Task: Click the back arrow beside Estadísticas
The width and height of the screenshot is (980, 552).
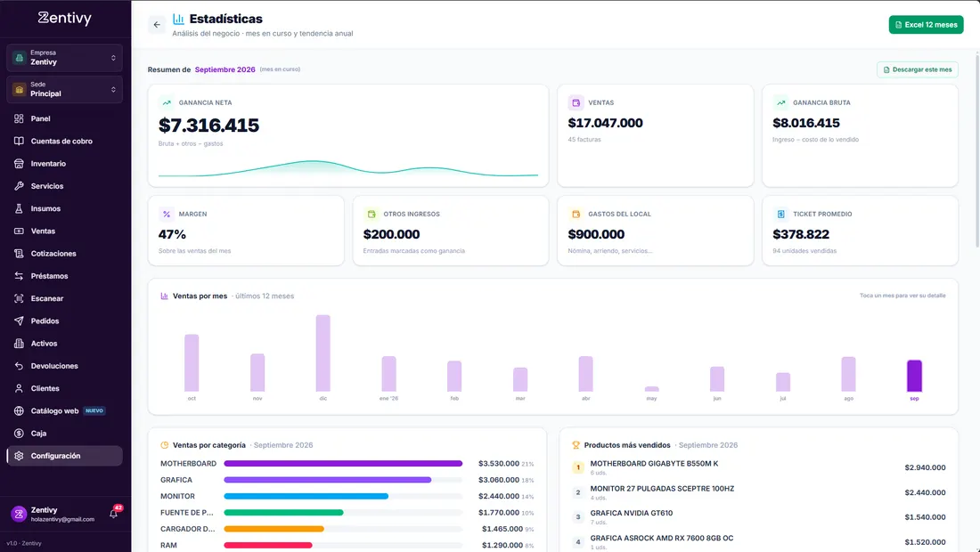Action: point(157,25)
